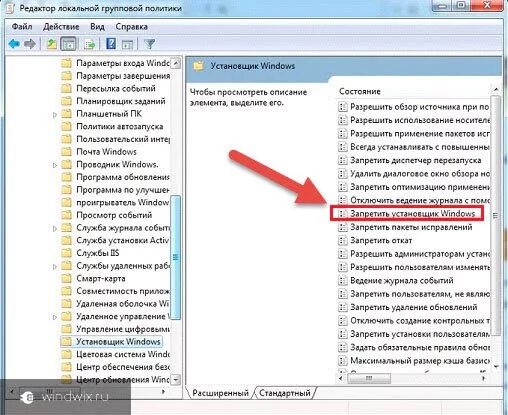Screen dimensions: 508x415
Task: Select policy Отключить создание контрольных точек
Action: [x=414, y=320]
